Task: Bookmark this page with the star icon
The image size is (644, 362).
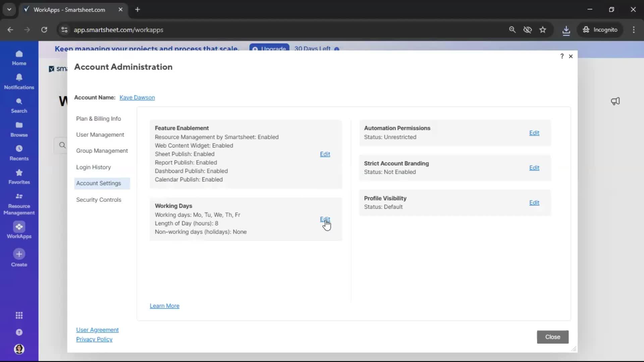Action: coord(543,29)
